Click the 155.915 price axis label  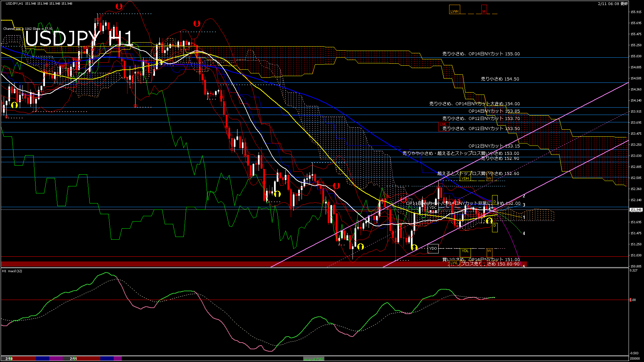636,12
